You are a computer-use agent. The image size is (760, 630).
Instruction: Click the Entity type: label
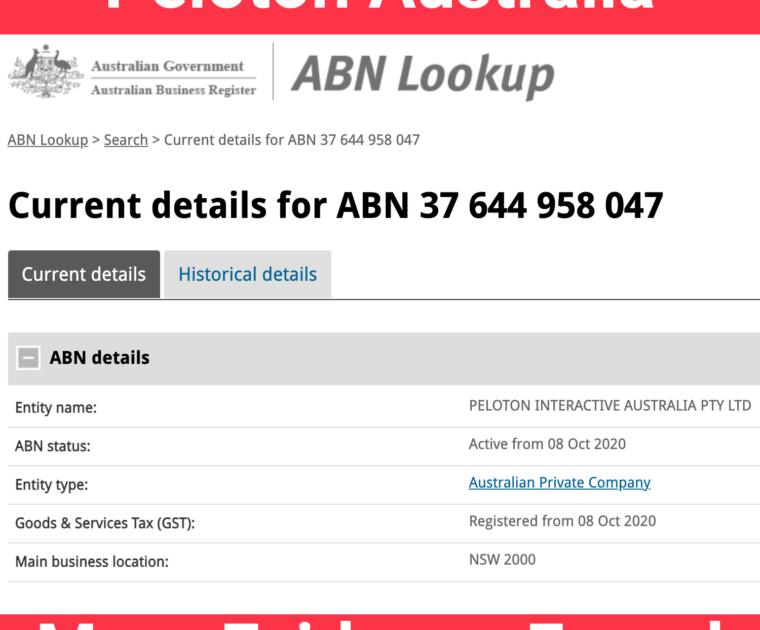[51, 485]
